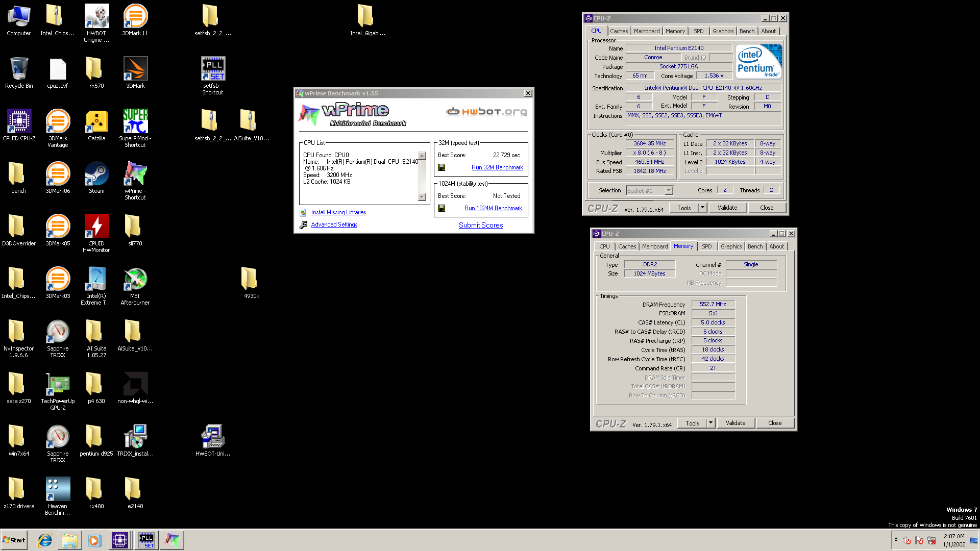Click the Start button
Image resolution: width=980 pixels, height=551 pixels.
click(x=14, y=540)
